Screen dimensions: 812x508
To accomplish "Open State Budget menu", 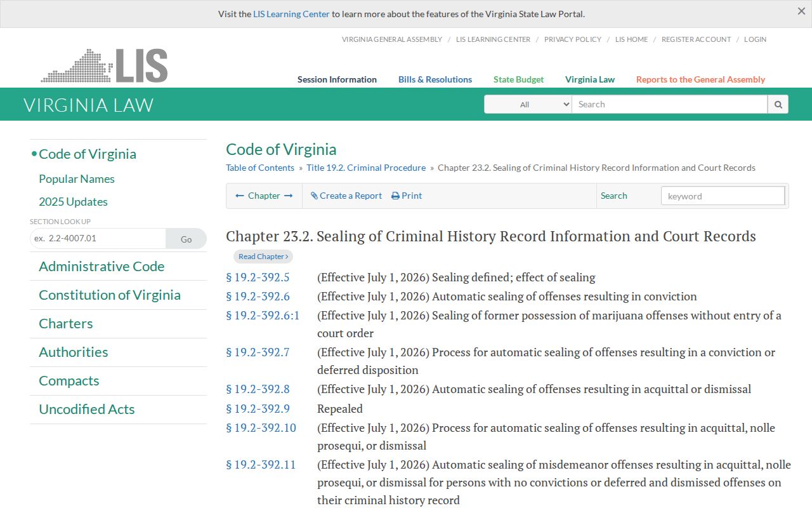I will click(518, 79).
